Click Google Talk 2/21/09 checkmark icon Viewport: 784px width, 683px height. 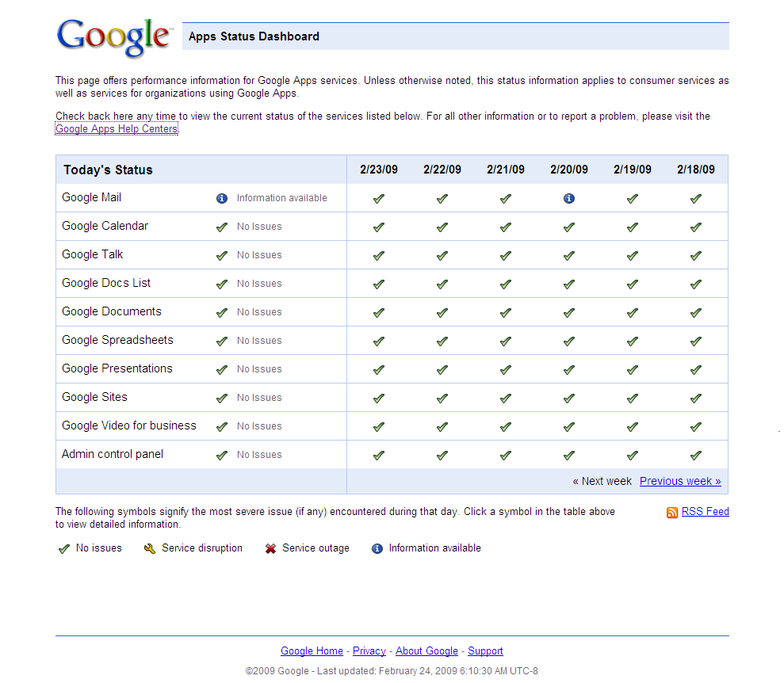(505, 255)
